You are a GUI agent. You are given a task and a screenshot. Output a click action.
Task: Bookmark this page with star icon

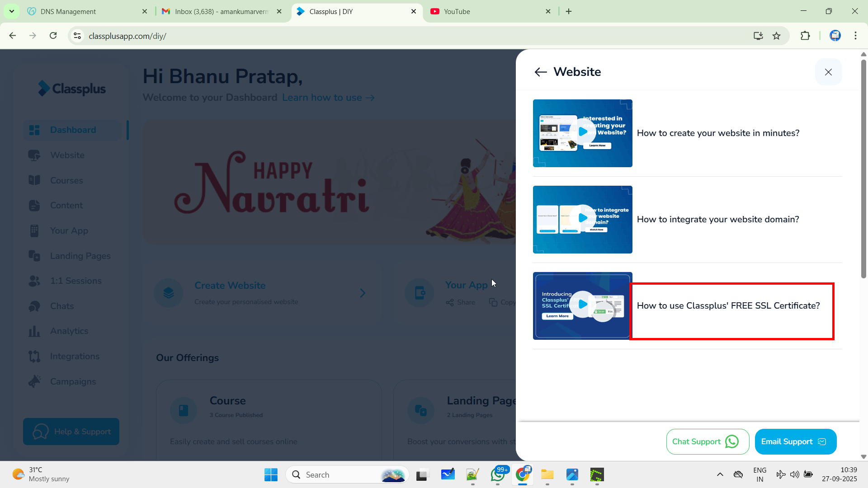pyautogui.click(x=776, y=36)
